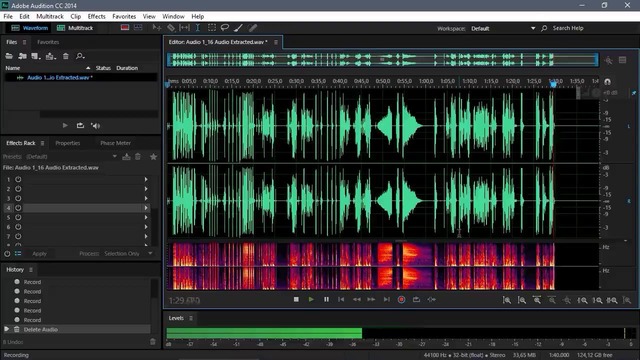
Task: Open the Process Selection Only dropdown
Action: [x=128, y=253]
